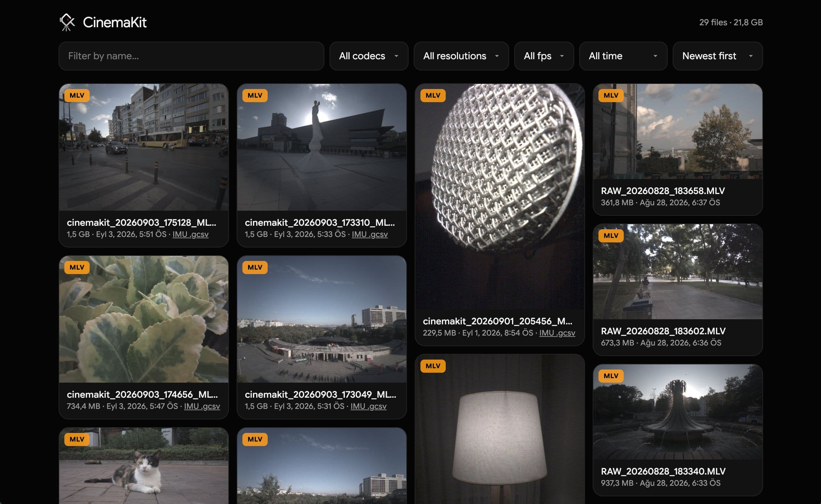Select filename cinemakit_20260903_175128_ML...
Image resolution: width=821 pixels, height=504 pixels.
(x=141, y=223)
